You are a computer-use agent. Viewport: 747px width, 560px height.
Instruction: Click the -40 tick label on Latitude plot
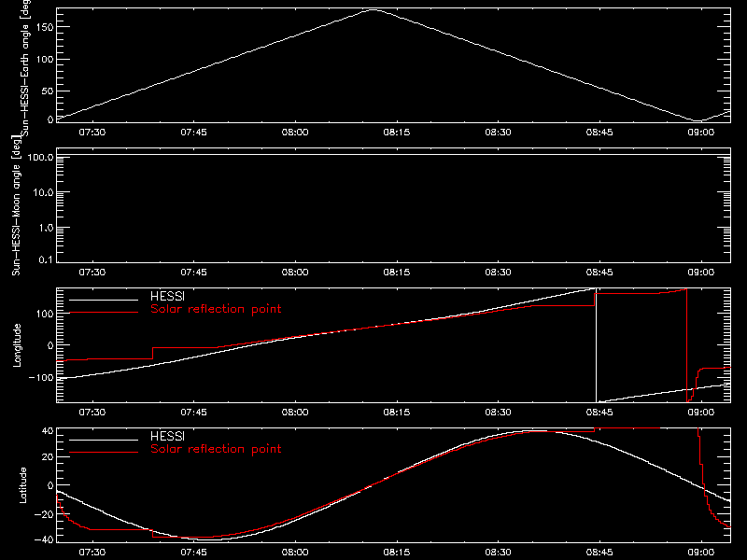[44, 539]
